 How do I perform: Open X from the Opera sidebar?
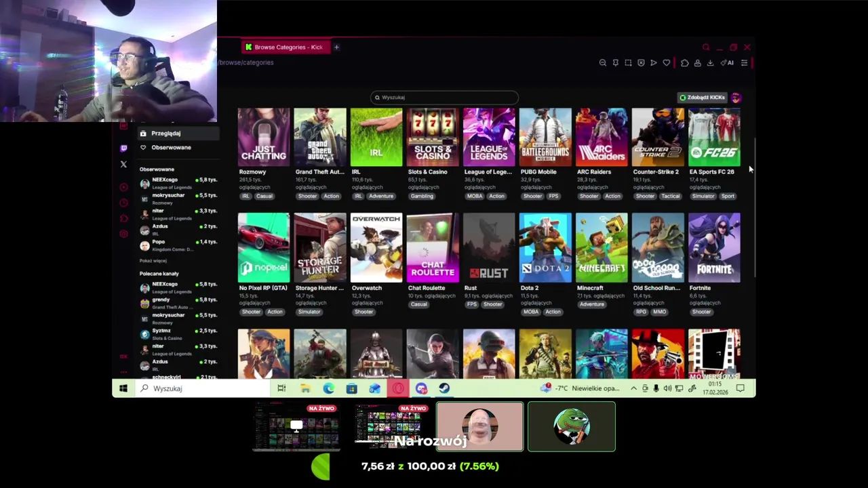pyautogui.click(x=123, y=164)
